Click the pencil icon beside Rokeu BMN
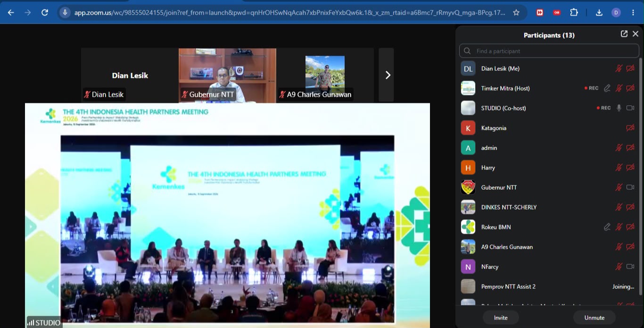 coord(607,227)
